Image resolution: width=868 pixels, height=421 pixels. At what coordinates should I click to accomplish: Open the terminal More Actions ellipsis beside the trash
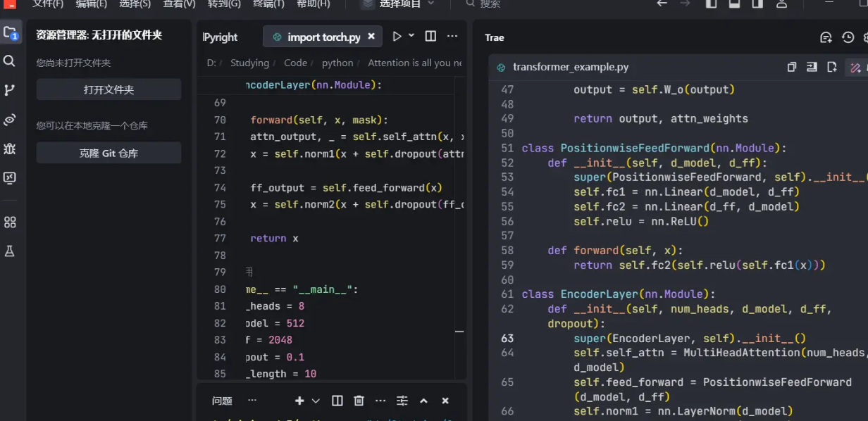coord(380,401)
